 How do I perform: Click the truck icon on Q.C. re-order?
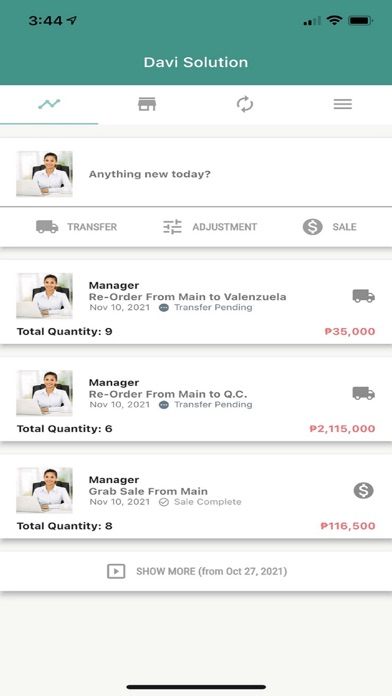click(364, 393)
